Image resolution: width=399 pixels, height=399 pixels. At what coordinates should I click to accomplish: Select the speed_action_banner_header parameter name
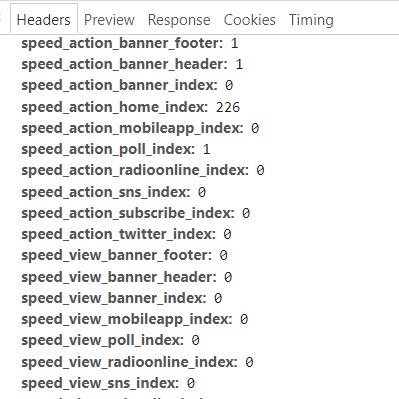125,64
